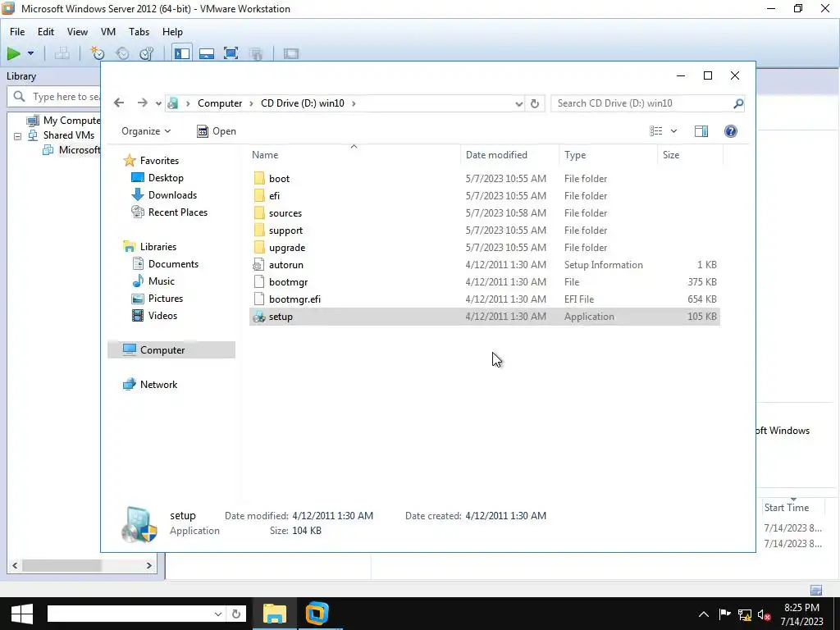Select Libraries in navigation pane
This screenshot has width=840, height=630.
(x=150, y=246)
